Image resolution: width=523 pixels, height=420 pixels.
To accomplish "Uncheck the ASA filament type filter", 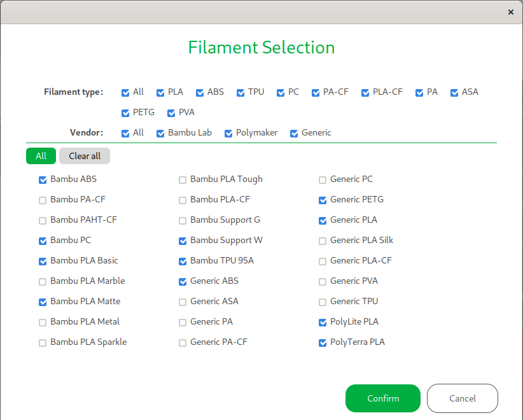I will (454, 93).
